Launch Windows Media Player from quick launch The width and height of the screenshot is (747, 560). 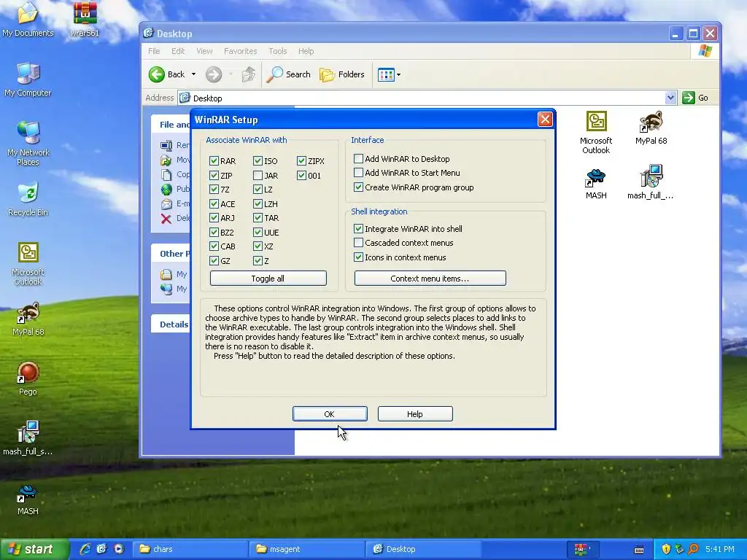[119, 549]
